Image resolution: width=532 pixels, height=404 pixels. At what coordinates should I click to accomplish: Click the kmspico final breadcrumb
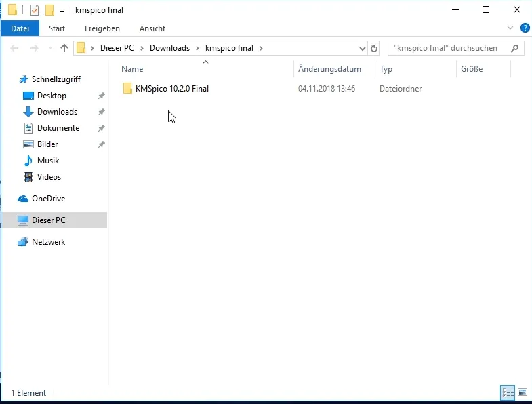click(229, 48)
